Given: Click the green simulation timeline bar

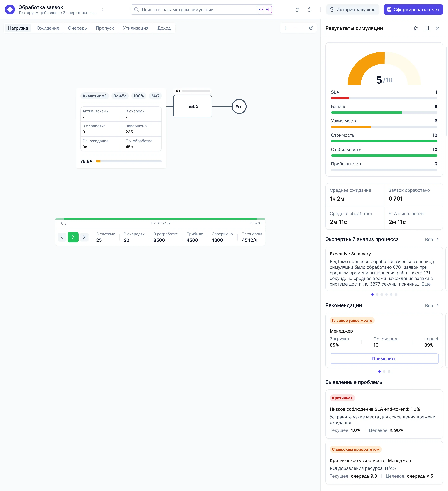Looking at the screenshot, I should coord(160,219).
